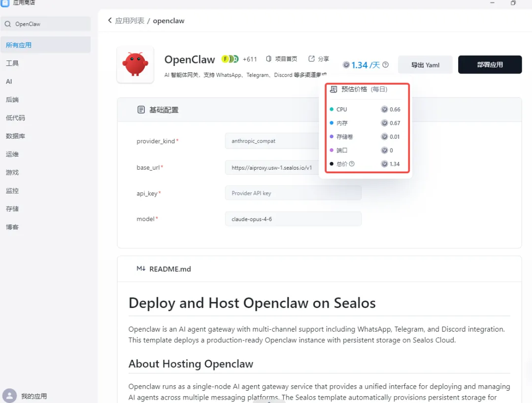
Task: Click the share icon beside 分享
Action: [x=311, y=59]
